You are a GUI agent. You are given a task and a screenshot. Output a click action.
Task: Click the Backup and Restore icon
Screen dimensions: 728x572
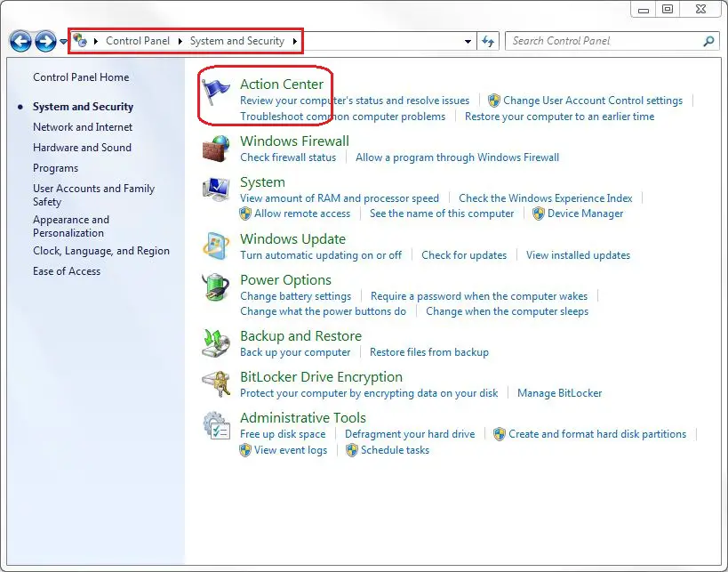point(216,342)
